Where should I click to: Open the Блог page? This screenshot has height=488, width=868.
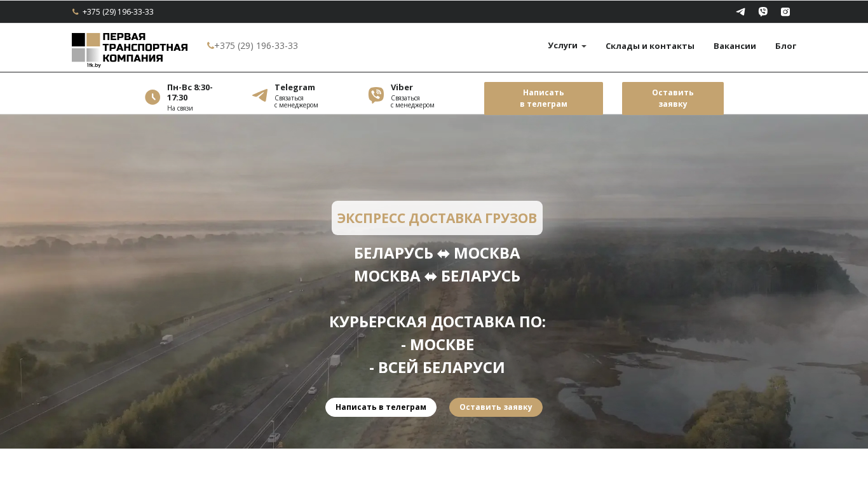(x=785, y=46)
